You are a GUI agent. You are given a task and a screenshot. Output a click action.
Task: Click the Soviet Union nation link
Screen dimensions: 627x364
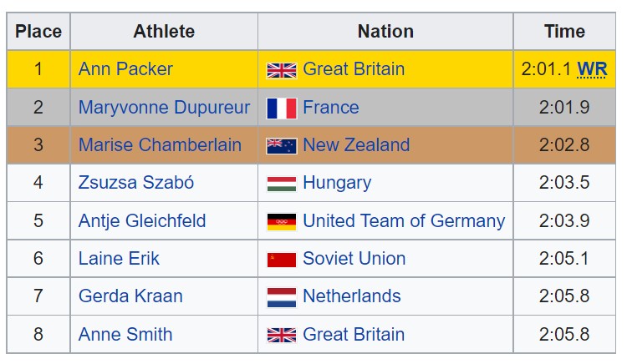[x=354, y=259]
